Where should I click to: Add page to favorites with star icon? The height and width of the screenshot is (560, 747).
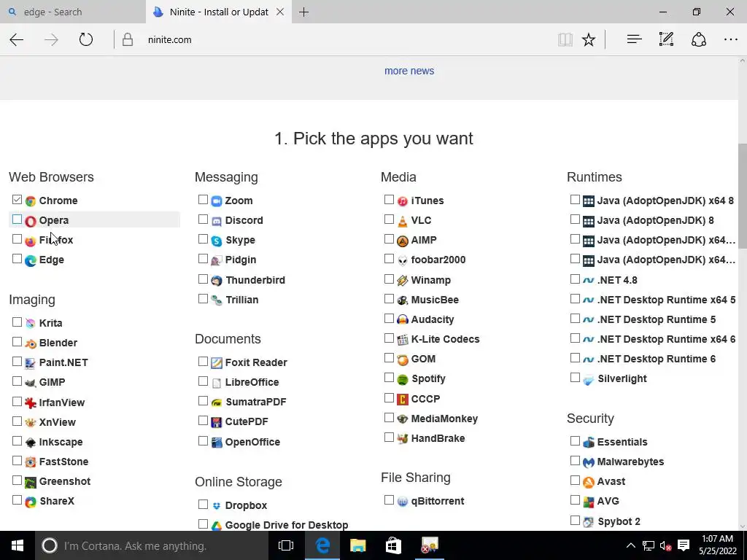tap(589, 39)
